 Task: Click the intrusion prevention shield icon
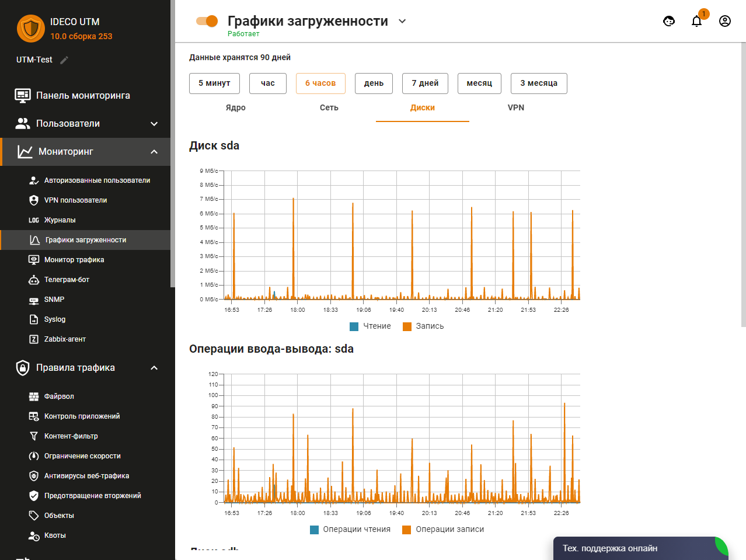pos(34,496)
